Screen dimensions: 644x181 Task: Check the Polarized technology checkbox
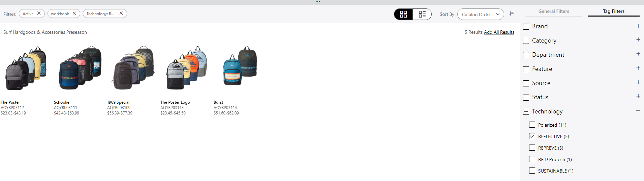click(532, 125)
